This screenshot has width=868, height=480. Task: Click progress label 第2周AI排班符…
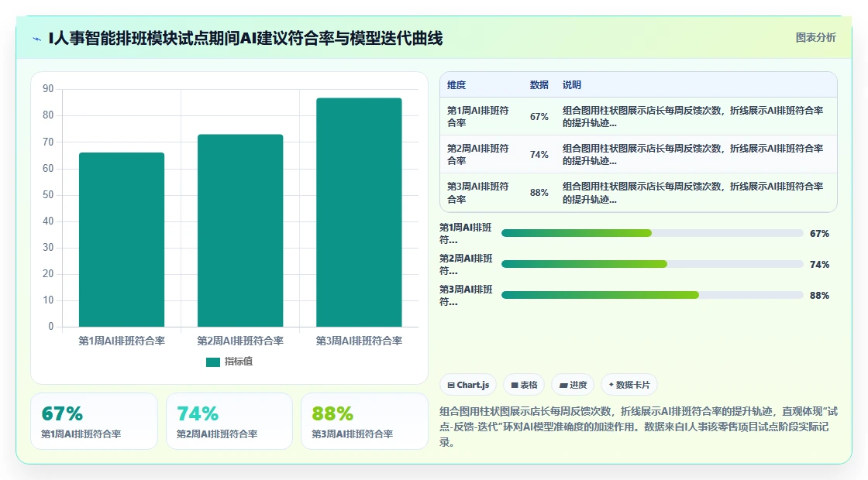(466, 264)
